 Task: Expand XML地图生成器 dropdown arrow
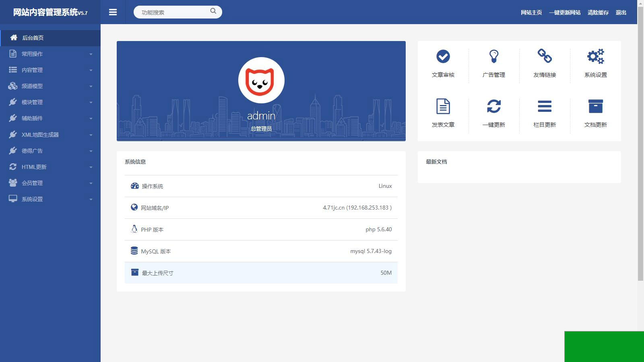tap(91, 135)
